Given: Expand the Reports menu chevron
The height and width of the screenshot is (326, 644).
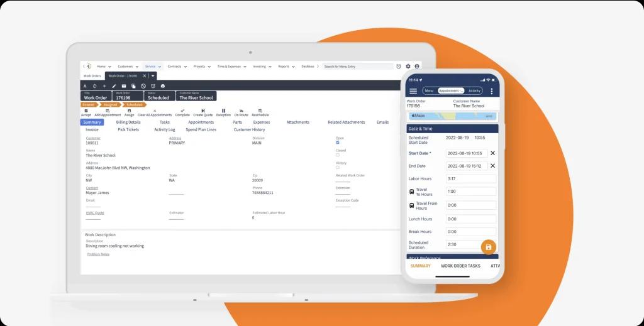Looking at the screenshot, I should [x=293, y=67].
